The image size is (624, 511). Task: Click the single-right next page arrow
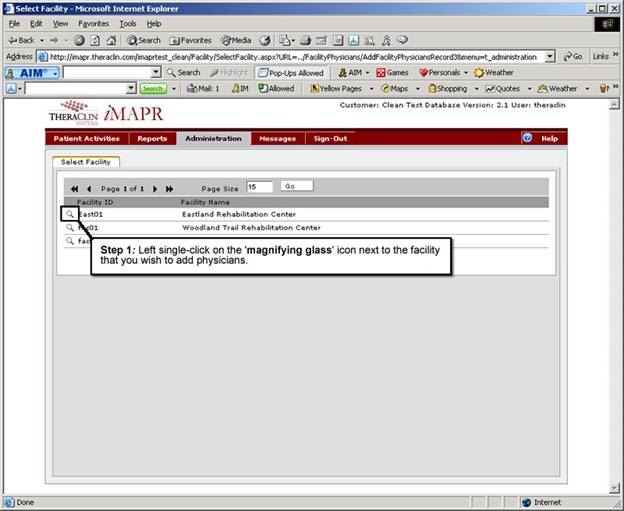pyautogui.click(x=155, y=188)
